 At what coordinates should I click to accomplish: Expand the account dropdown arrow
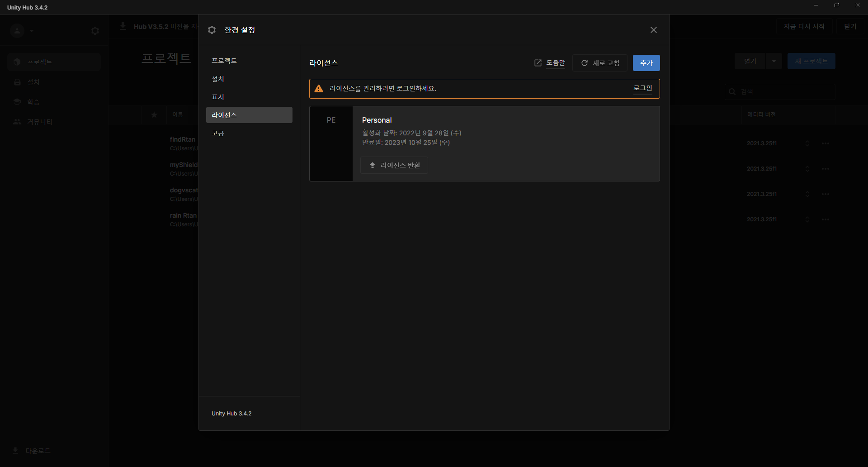click(32, 31)
